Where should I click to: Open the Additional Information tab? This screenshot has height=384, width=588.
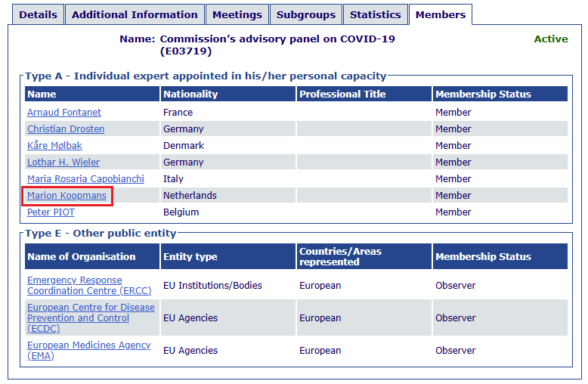[x=135, y=14]
